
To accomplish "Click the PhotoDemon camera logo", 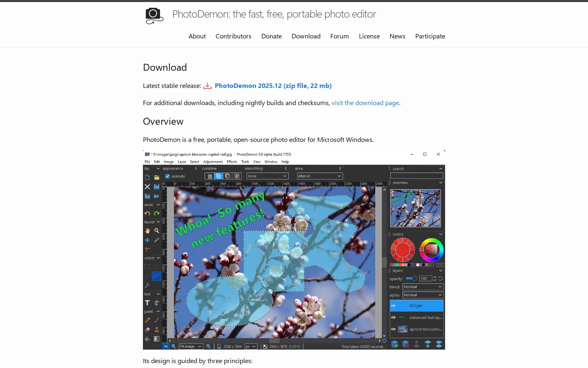I will pos(154,16).
